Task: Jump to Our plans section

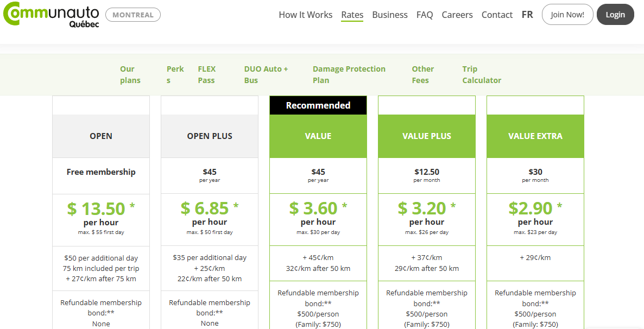Action: click(x=130, y=74)
